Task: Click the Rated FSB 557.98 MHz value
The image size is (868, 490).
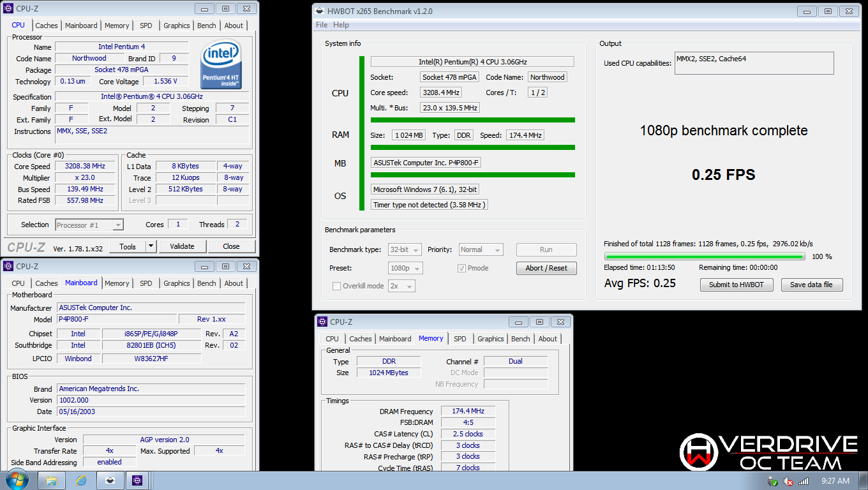Action: pyautogui.click(x=84, y=200)
